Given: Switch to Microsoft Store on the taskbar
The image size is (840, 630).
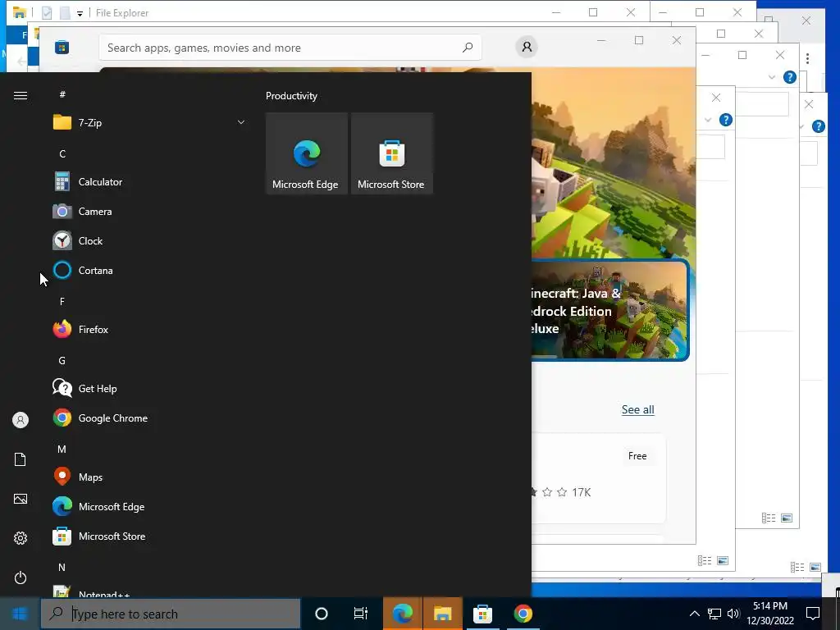Looking at the screenshot, I should coord(482,614).
